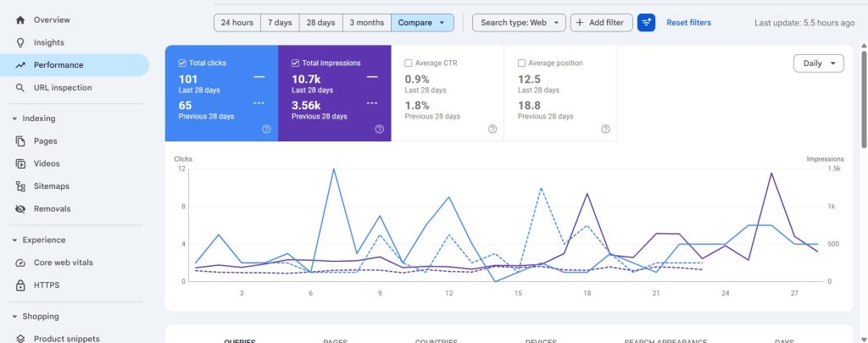Screen dimensions: 868x343
Task: Click the Insights lightbulb icon
Action: [x=20, y=42]
